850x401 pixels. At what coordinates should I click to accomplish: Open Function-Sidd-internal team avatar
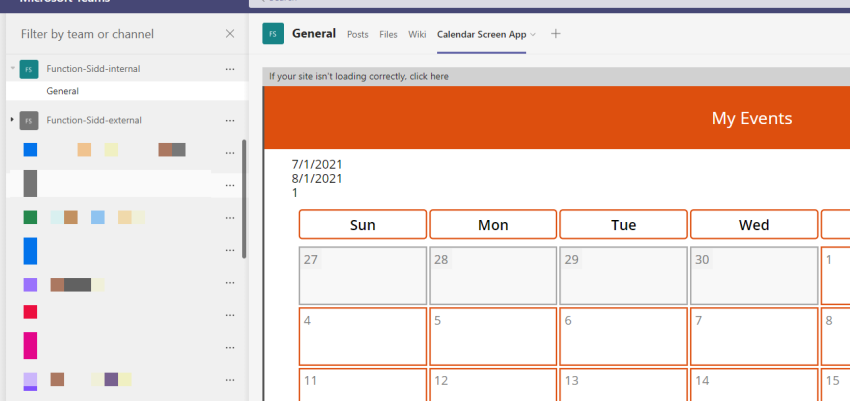pyautogui.click(x=29, y=69)
